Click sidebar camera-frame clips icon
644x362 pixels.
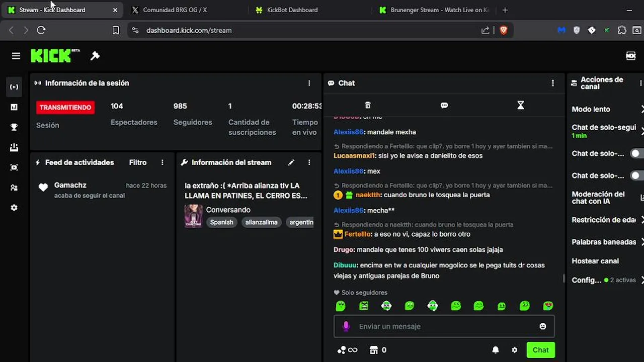[x=14, y=167]
